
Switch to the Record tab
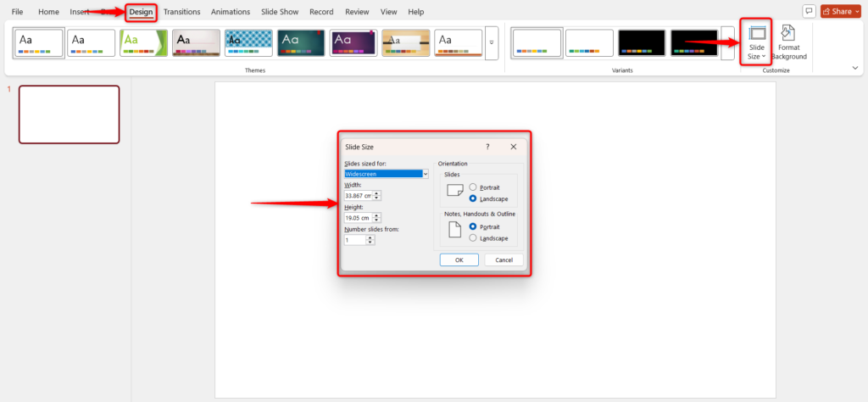click(x=321, y=12)
